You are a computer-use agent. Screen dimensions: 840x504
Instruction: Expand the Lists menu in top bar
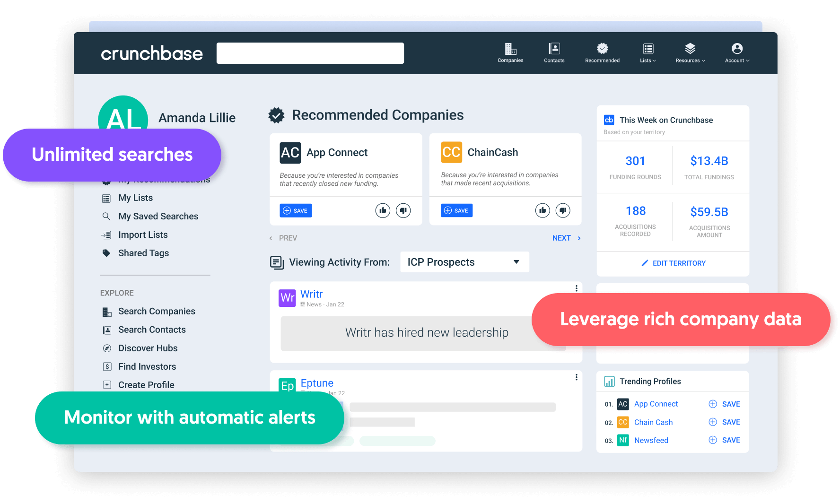tap(648, 52)
